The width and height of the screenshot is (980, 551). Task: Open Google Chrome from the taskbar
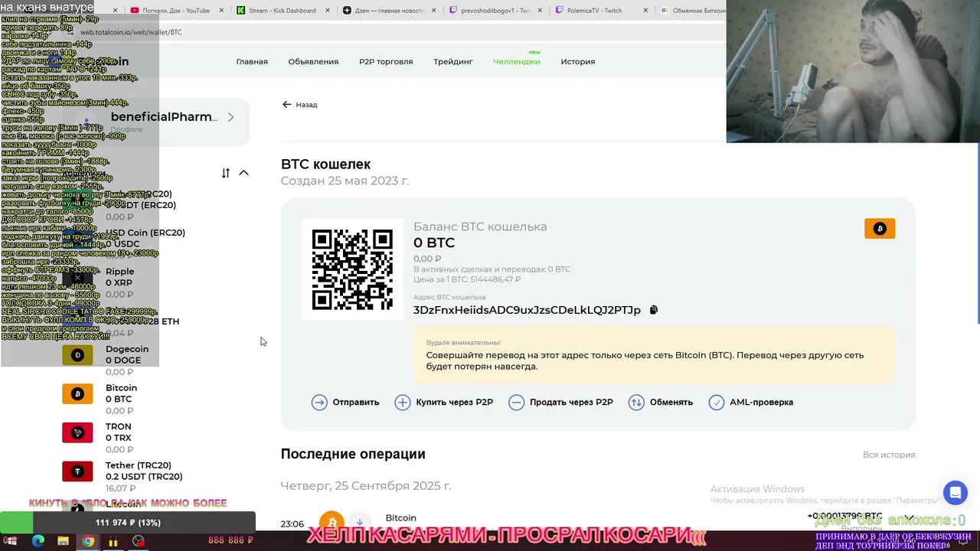coord(88,541)
